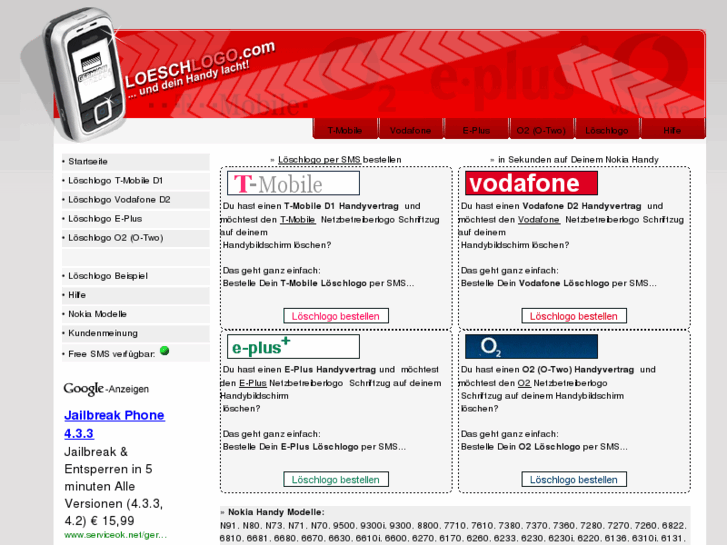The height and width of the screenshot is (545, 727).
Task: Click the vodafone brand logo image
Action: [x=531, y=183]
